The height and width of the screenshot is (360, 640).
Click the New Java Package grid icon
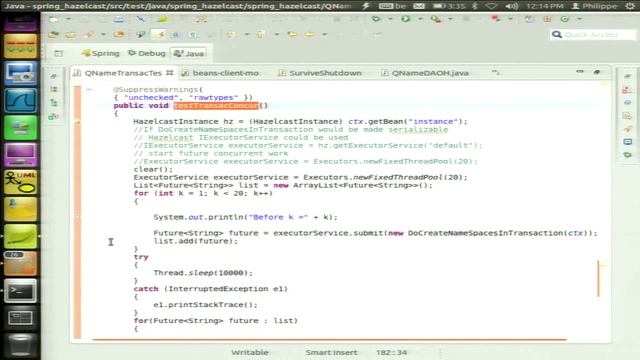[x=547, y=19]
